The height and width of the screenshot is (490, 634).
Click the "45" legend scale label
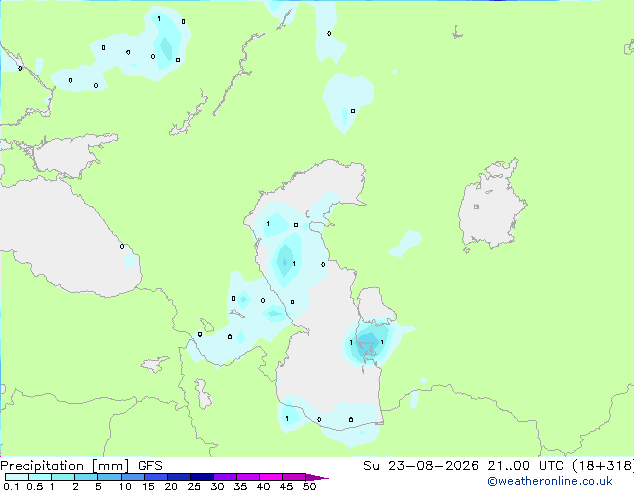286,486
